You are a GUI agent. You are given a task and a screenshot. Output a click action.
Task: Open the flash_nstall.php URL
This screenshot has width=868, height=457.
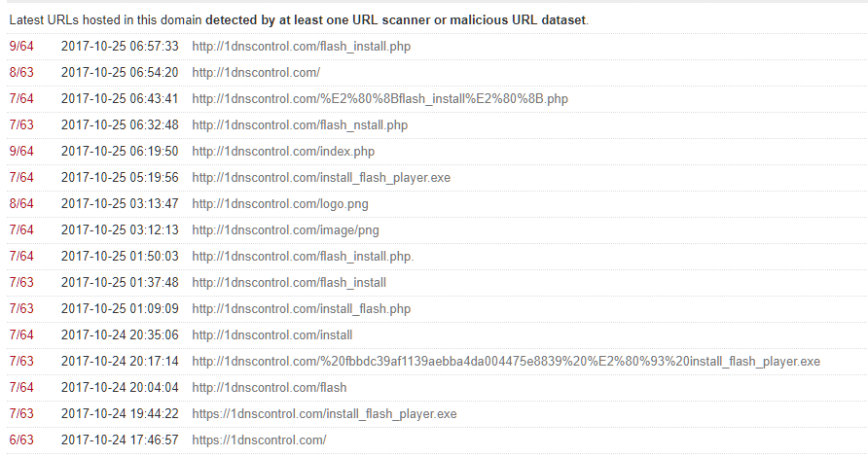(300, 124)
